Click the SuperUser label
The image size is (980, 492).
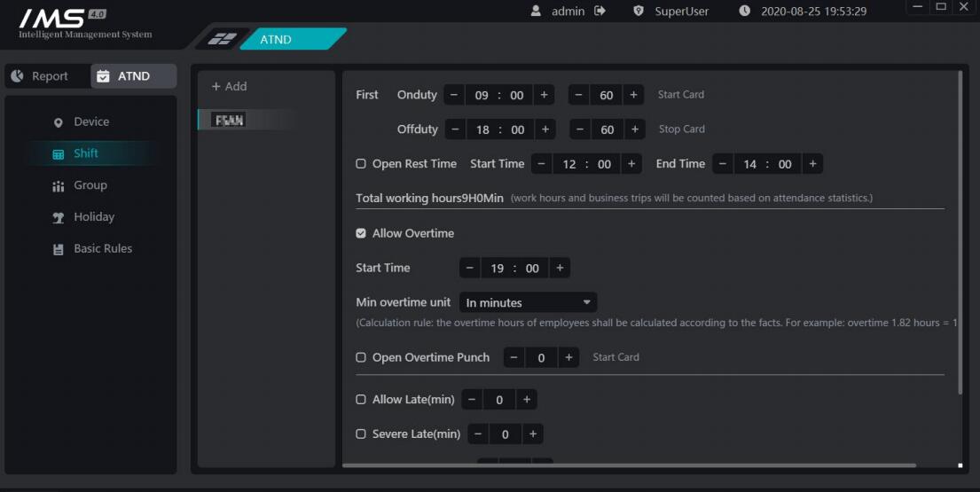[x=681, y=12]
